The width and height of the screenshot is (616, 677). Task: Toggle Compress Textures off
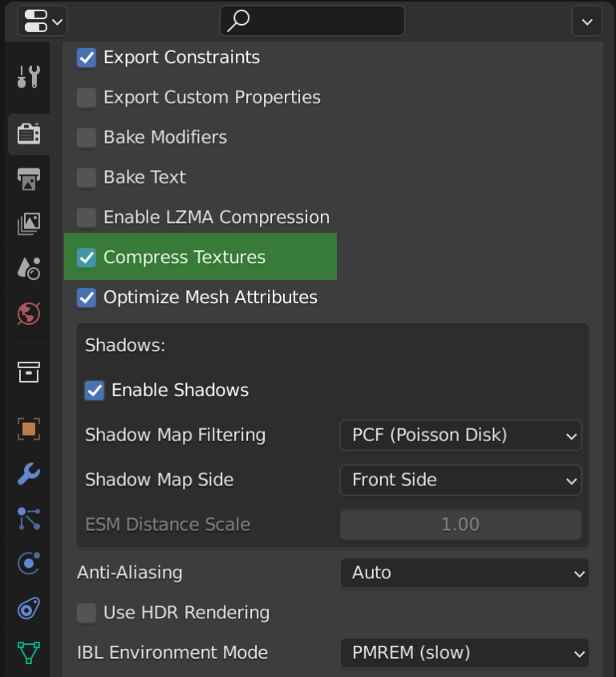(86, 257)
